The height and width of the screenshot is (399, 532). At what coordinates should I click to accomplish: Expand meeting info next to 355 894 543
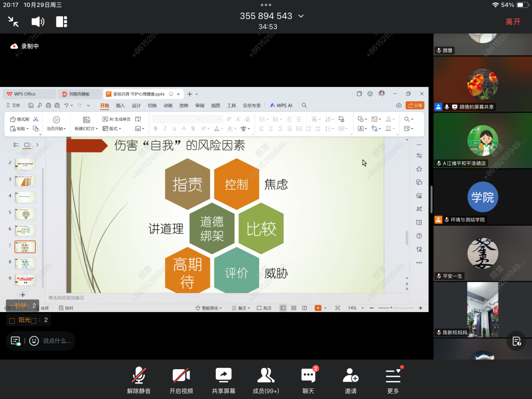301,16
